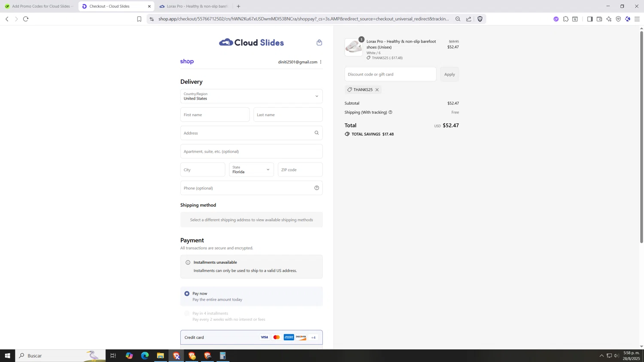The width and height of the screenshot is (644, 362).
Task: View site information icon in address bar
Action: tap(152, 19)
